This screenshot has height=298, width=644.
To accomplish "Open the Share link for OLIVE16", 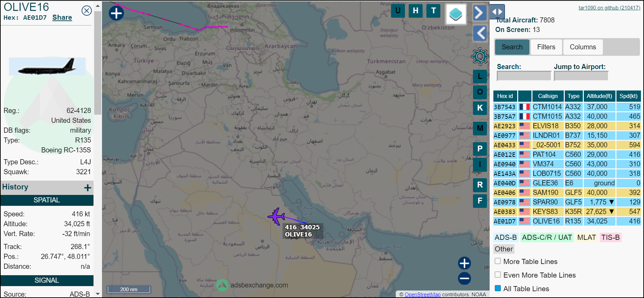I will click(x=62, y=17).
